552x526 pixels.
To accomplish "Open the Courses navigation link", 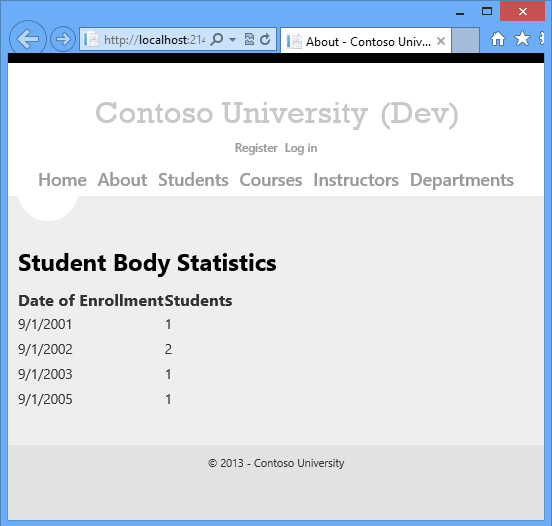I will coord(271,180).
